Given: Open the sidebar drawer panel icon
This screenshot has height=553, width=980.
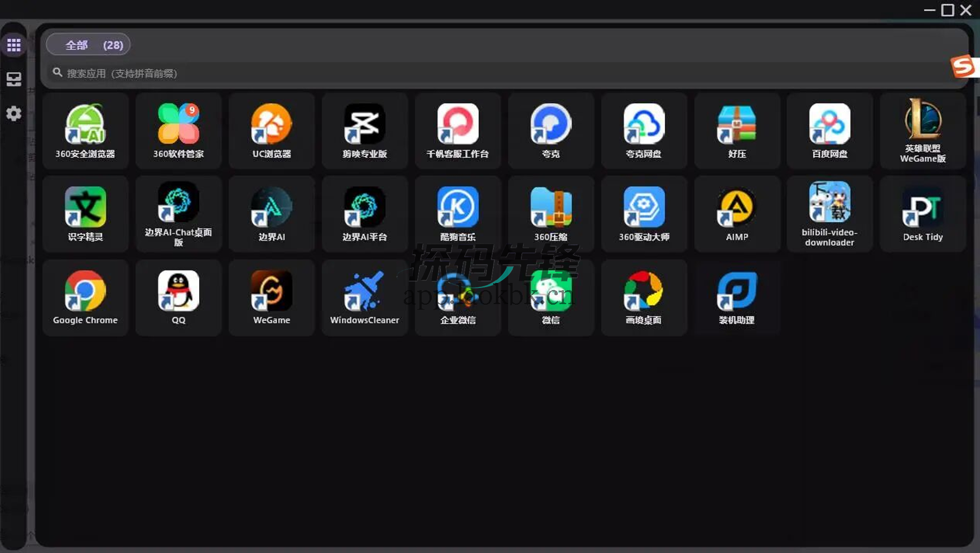Looking at the screenshot, I should click(14, 79).
